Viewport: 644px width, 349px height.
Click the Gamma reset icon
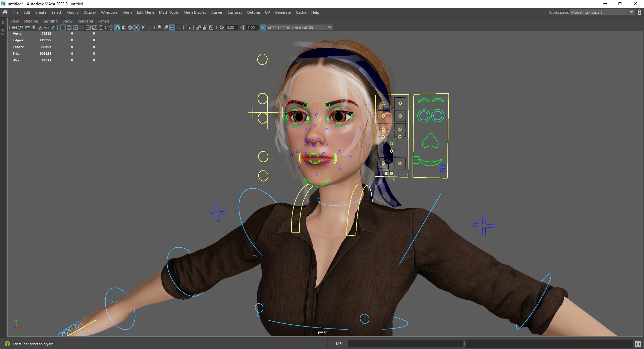pyautogui.click(x=242, y=28)
